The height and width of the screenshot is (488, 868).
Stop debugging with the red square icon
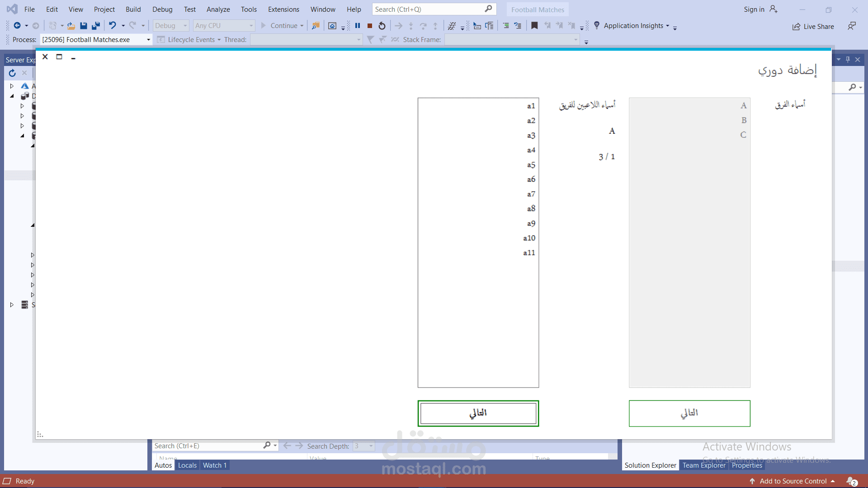pos(370,26)
